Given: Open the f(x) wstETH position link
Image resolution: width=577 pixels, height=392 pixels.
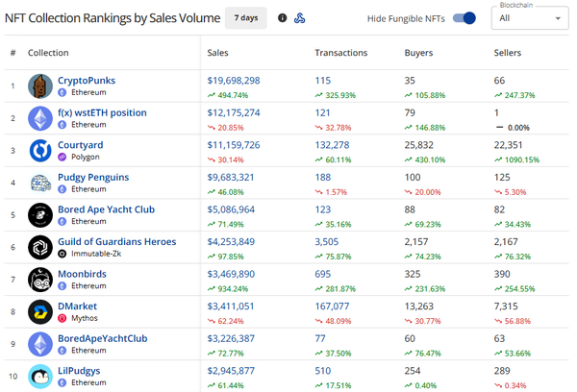Looking at the screenshot, I should coord(102,112).
